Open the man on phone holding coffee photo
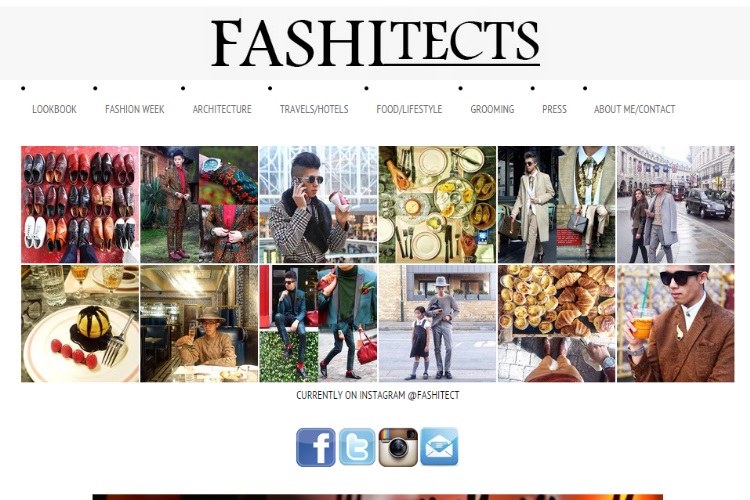This screenshot has height=500, width=750. tap(318, 204)
